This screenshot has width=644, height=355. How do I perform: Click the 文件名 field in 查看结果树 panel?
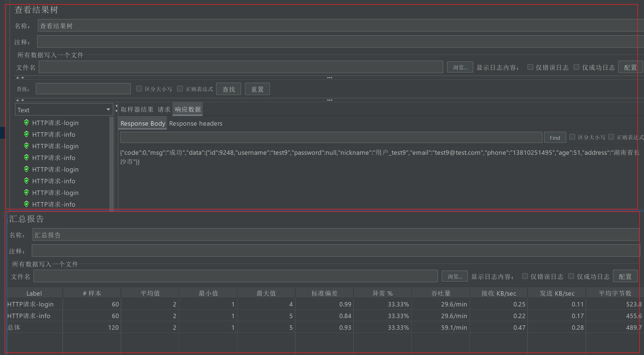click(x=241, y=67)
